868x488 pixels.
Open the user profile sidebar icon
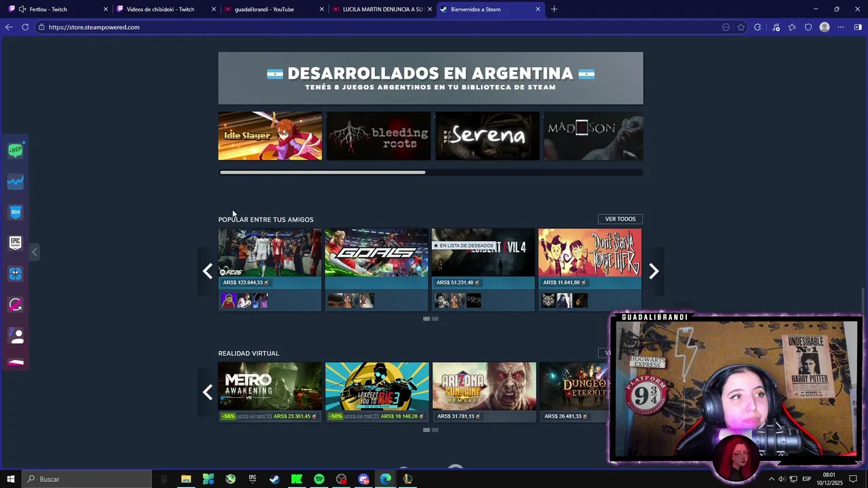[16, 335]
